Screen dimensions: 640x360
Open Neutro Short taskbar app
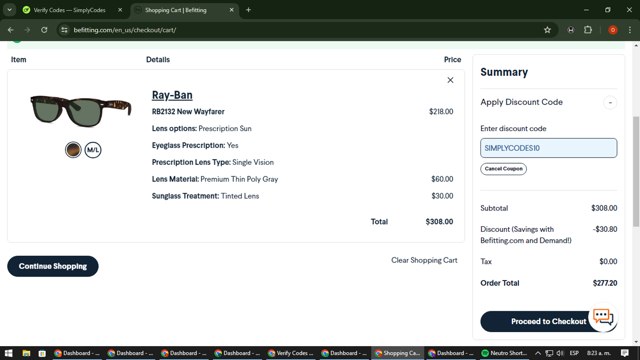[504, 353]
